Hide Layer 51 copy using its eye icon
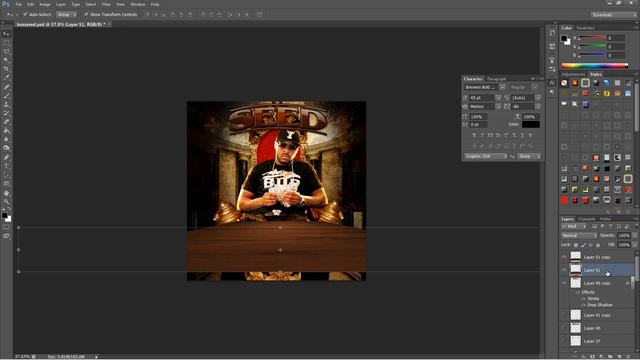 point(564,257)
